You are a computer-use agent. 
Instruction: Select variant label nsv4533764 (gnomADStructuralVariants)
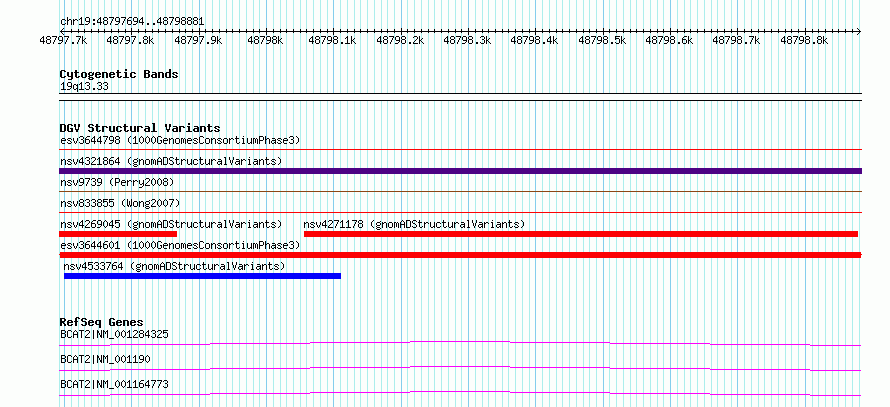click(x=174, y=266)
